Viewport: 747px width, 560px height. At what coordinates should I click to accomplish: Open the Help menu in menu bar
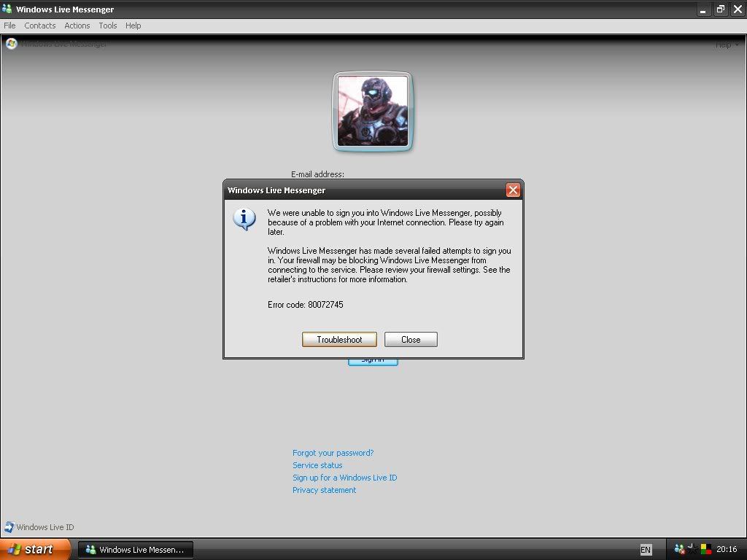tap(133, 26)
